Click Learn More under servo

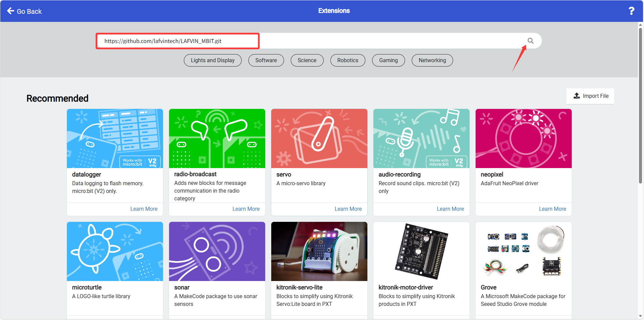(x=348, y=209)
